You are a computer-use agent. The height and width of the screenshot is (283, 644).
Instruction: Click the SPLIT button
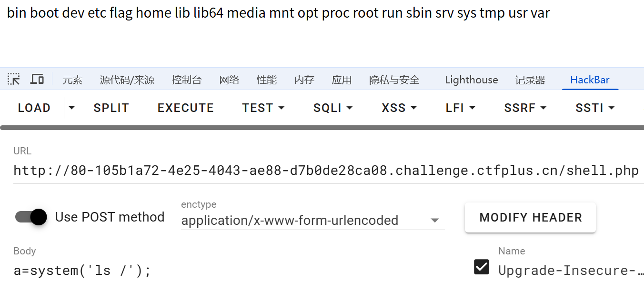pos(111,108)
